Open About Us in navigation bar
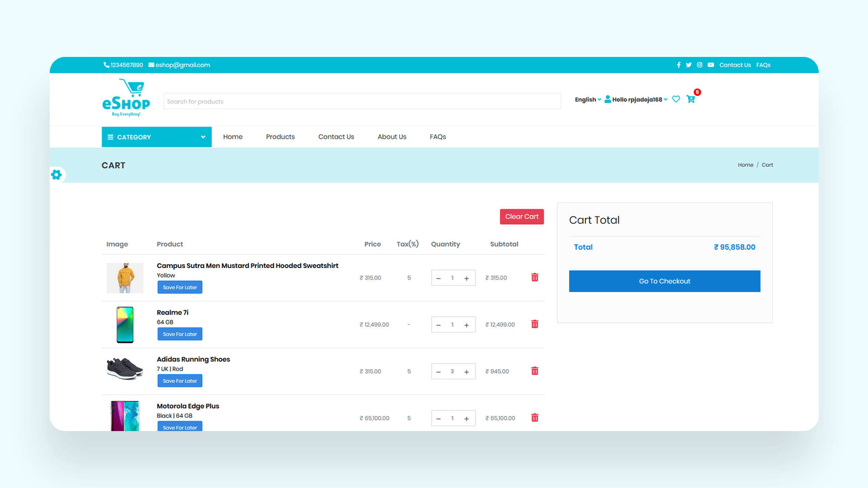 (x=392, y=137)
